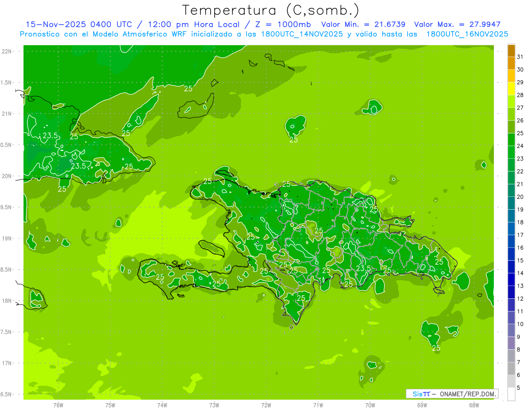This screenshot has width=532, height=411.
Task: Click the 11 label on the colorbar
Action: click(520, 311)
